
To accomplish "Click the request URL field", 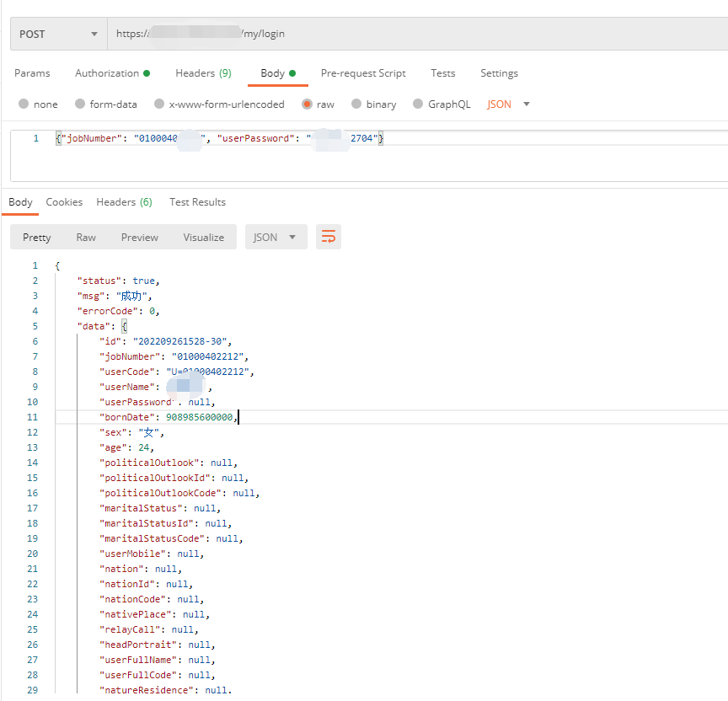I will (417, 34).
